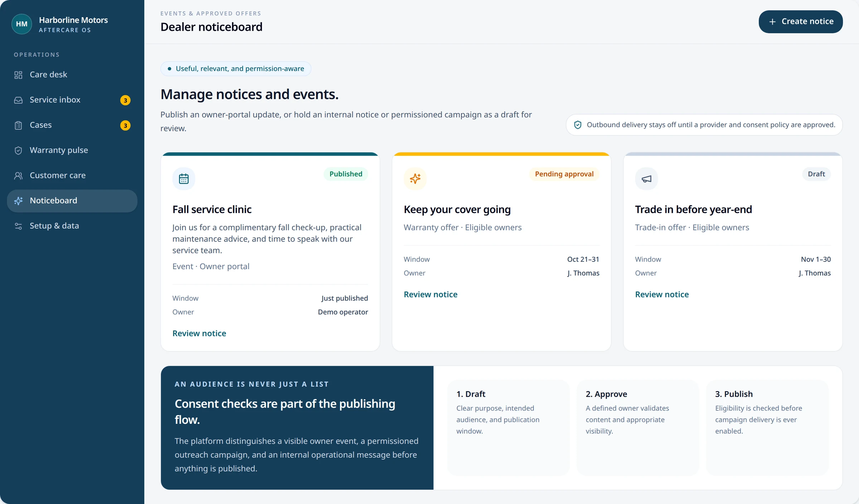Screen dimensions: 859x504
Task: Open Customer care page
Action: (x=72, y=175)
